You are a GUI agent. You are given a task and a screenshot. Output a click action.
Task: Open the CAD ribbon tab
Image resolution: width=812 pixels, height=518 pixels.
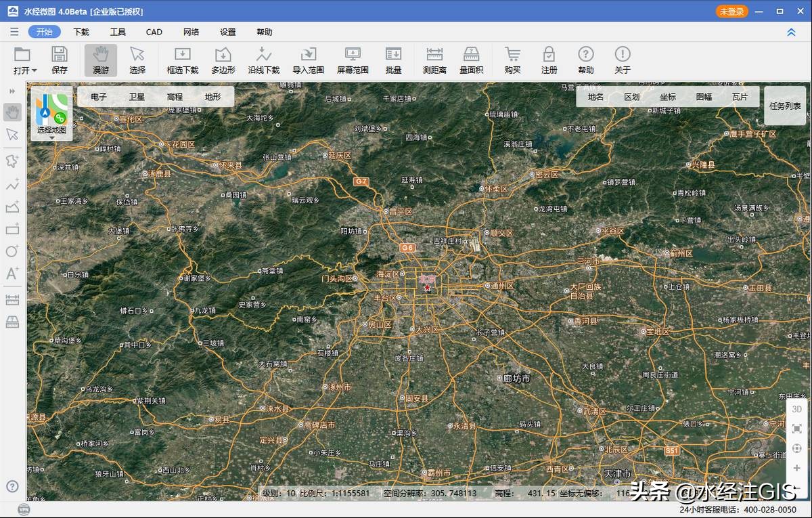tap(154, 32)
